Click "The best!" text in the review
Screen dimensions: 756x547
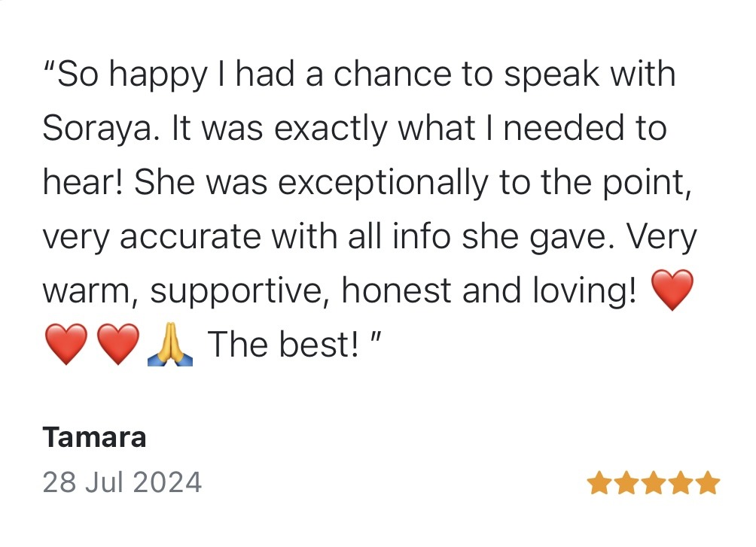282,345
